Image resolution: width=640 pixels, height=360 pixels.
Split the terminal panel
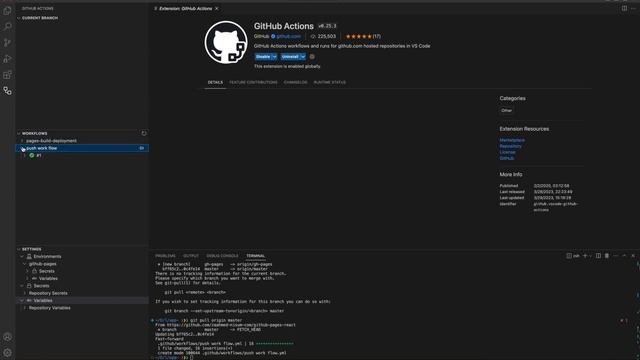pyautogui.click(x=598, y=256)
